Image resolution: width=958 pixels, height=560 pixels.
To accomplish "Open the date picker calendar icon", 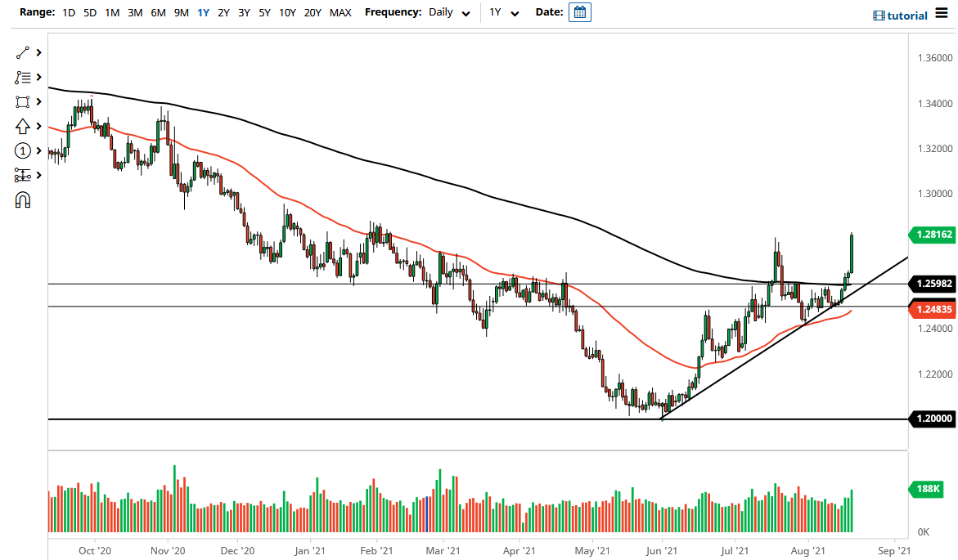I will (x=579, y=12).
